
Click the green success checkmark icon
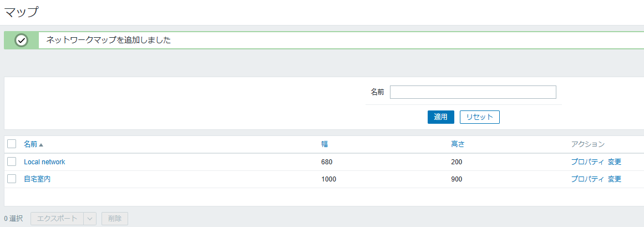(22, 41)
